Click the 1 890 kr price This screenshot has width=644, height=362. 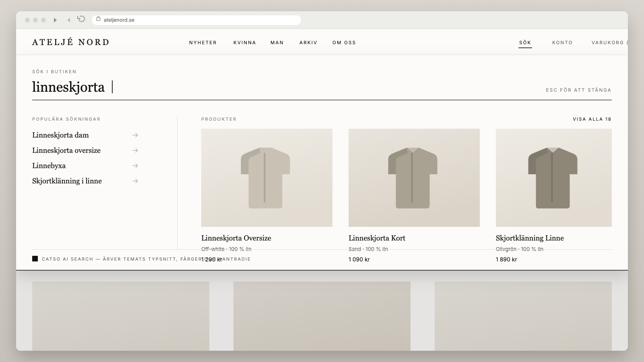click(506, 259)
